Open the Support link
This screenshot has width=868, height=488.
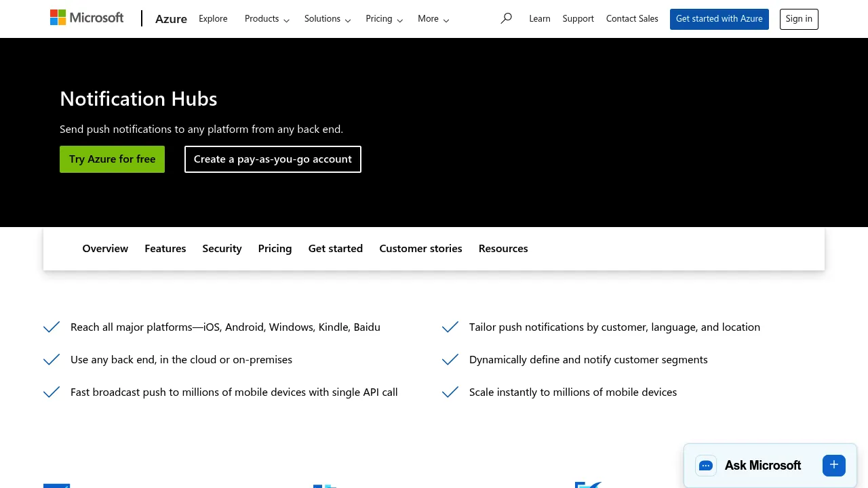tap(578, 19)
